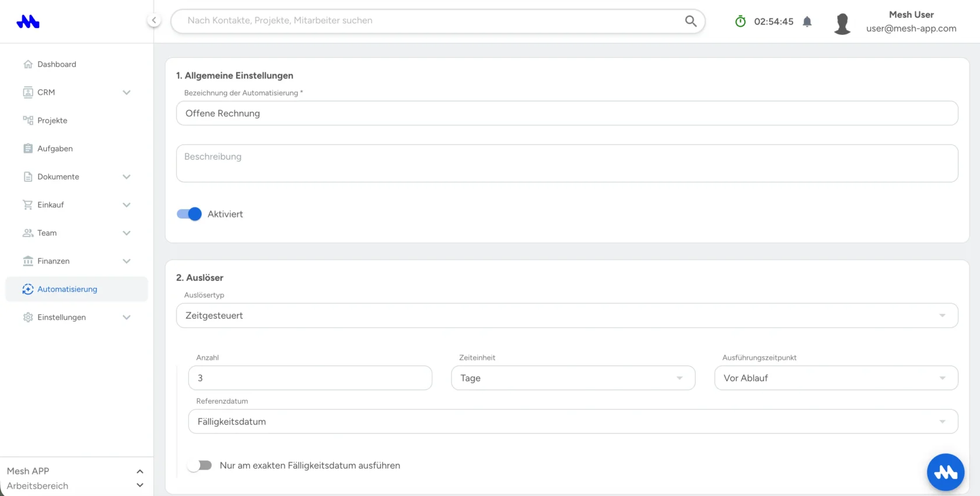Image resolution: width=980 pixels, height=496 pixels.
Task: Disable the Aktiviert toggle switch
Action: pos(189,214)
